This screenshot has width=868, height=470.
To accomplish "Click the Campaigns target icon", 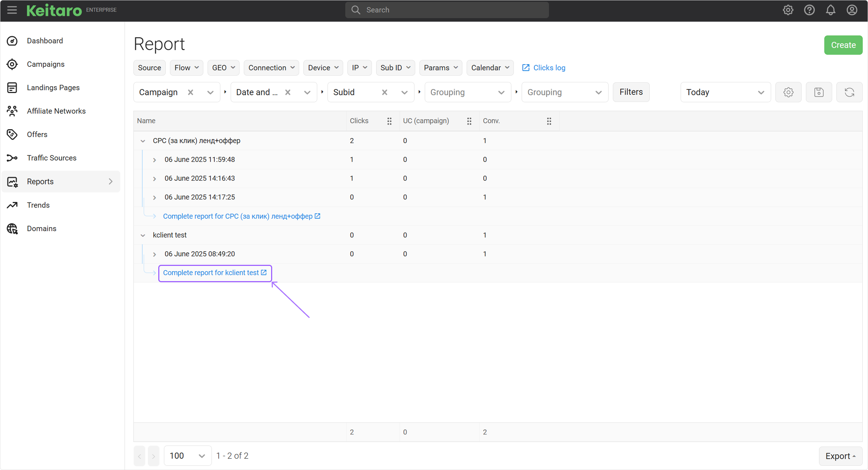I will tap(12, 64).
